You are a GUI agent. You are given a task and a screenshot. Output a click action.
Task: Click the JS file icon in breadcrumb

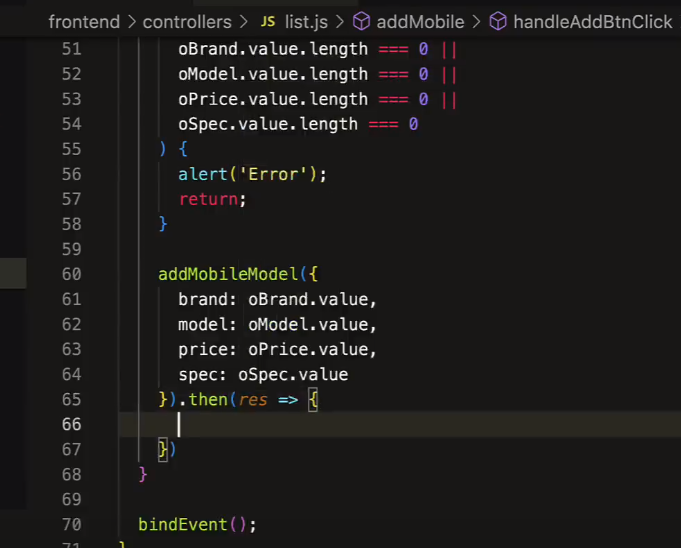coord(268,22)
